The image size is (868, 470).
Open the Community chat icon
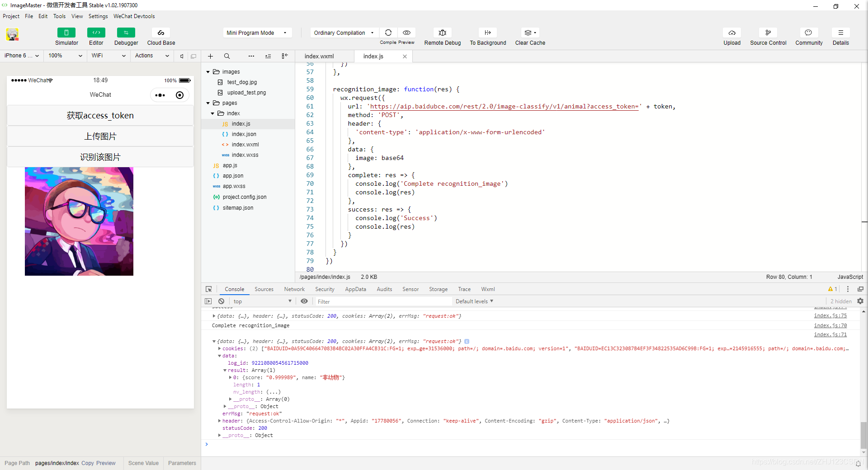(x=809, y=33)
